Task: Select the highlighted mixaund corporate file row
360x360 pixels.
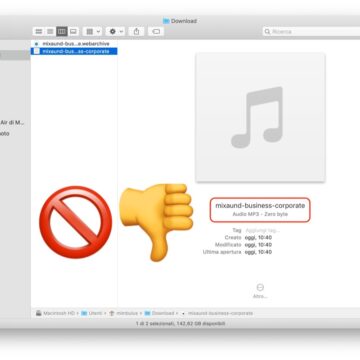Action: coord(74,51)
